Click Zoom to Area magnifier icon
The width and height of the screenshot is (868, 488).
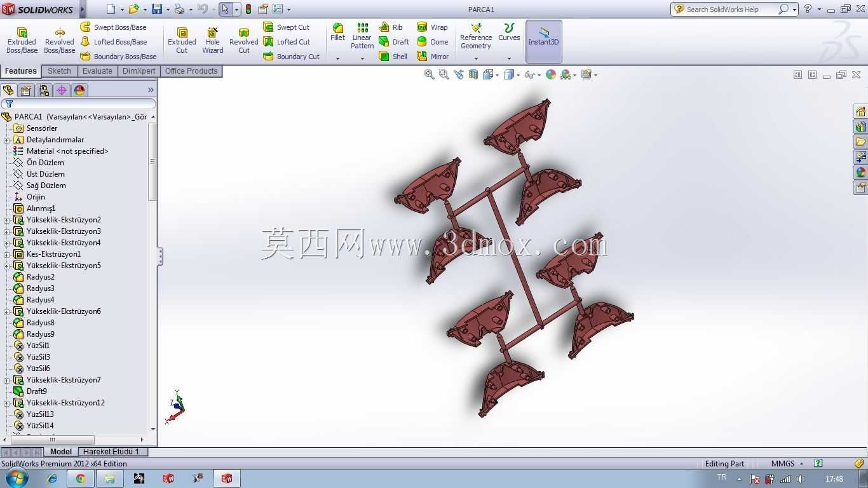[x=444, y=74]
